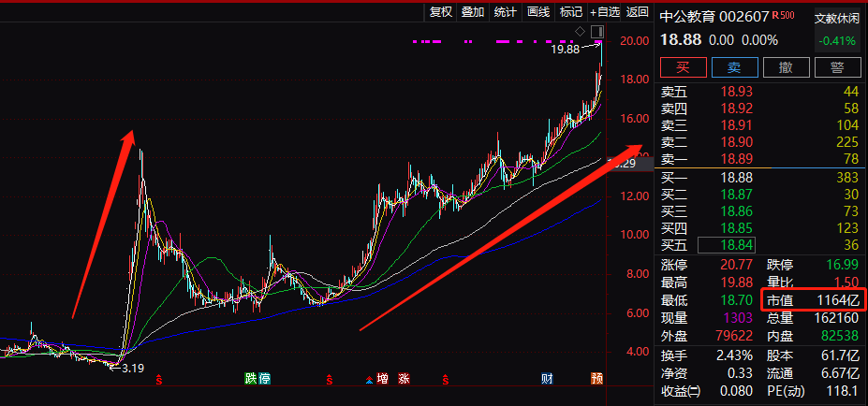The image size is (868, 406).
Task: Click the 外盘 value 79622
Action: click(732, 336)
